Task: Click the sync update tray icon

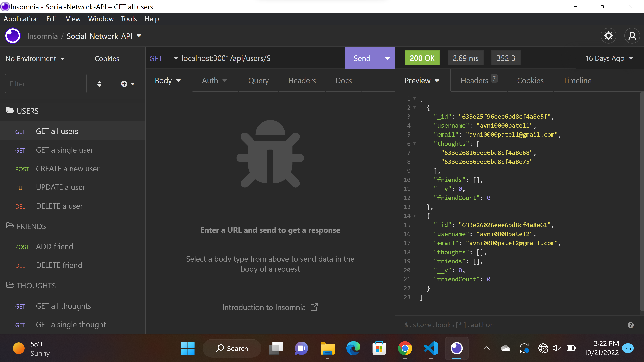Action: click(524, 348)
